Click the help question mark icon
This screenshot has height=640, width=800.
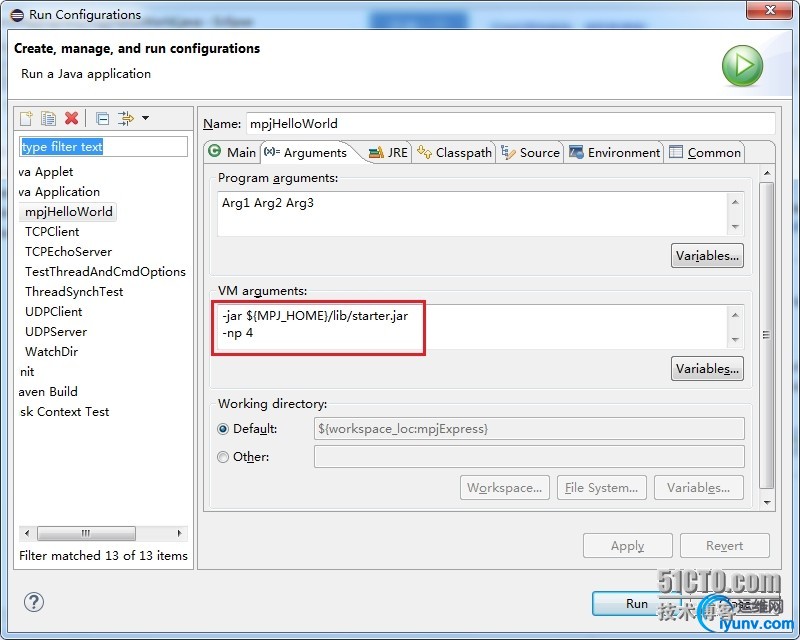coord(34,602)
